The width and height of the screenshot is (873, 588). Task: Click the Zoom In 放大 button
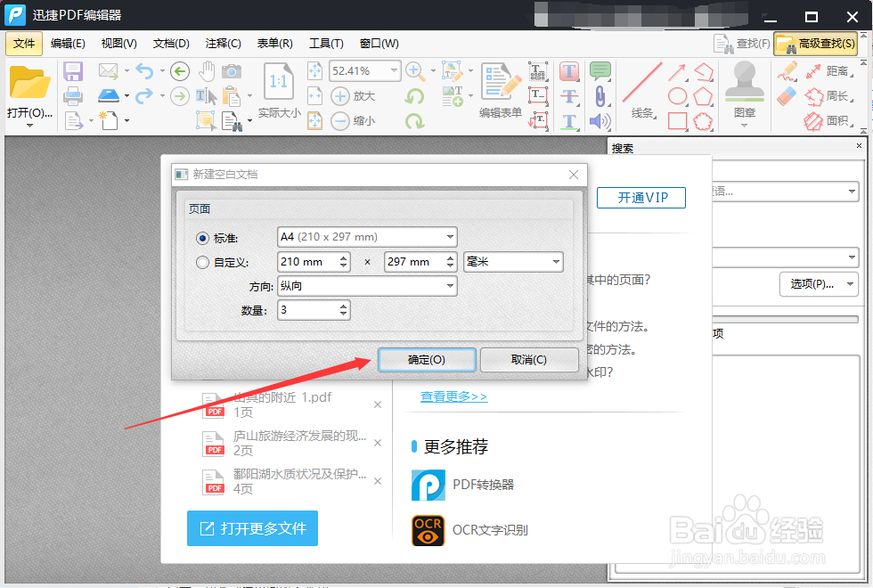353,96
